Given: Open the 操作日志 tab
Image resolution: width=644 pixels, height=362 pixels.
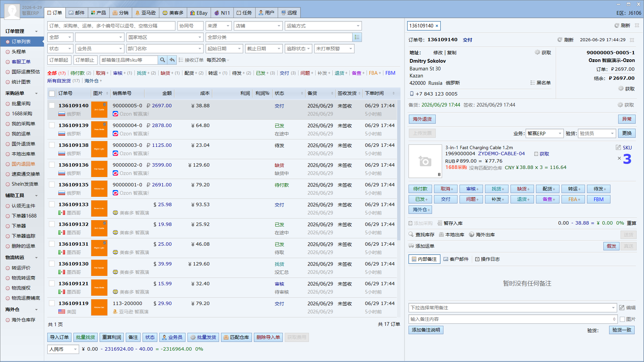Looking at the screenshot, I should click(487, 259).
